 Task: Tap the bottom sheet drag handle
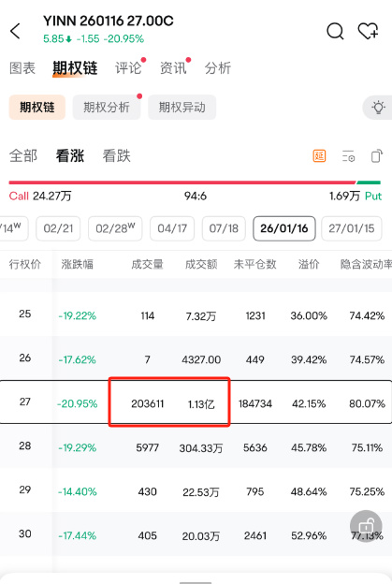(196, 582)
